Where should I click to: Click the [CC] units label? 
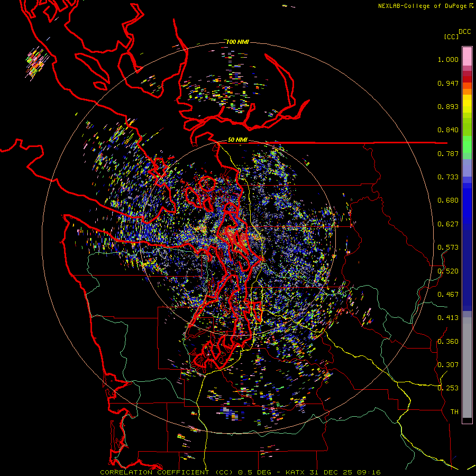pyautogui.click(x=451, y=36)
